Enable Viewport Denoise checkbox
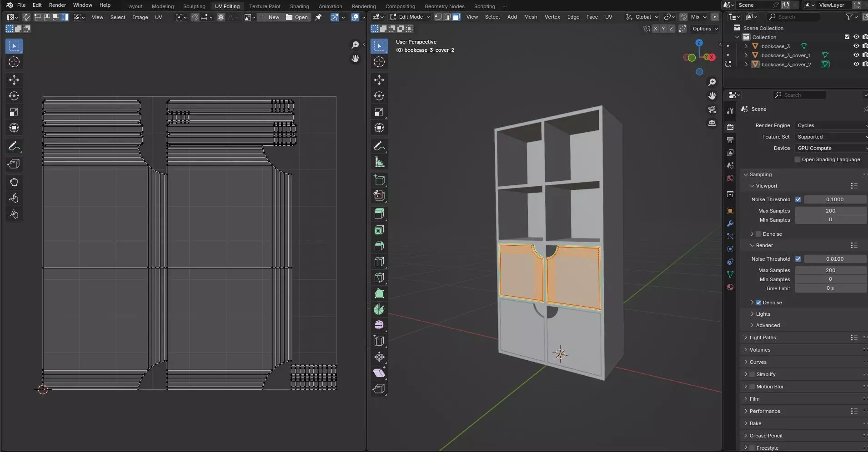Viewport: 868px width, 452px height. 758,234
